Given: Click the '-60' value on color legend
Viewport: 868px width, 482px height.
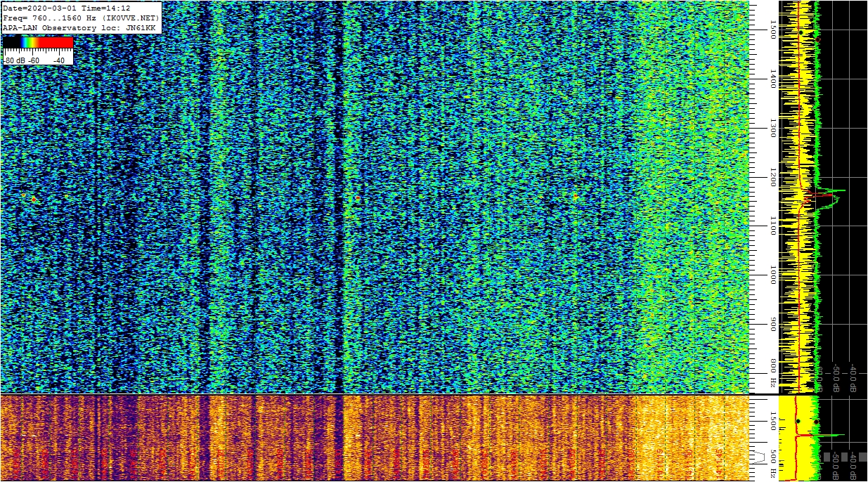Looking at the screenshot, I should (x=34, y=60).
